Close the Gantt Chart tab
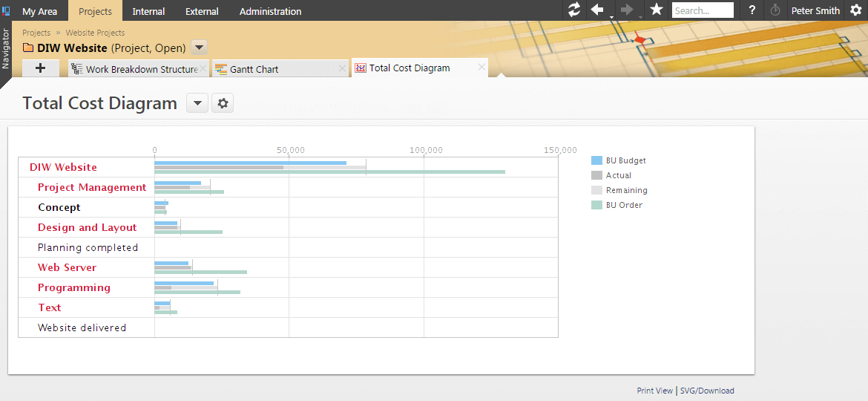 tap(342, 68)
